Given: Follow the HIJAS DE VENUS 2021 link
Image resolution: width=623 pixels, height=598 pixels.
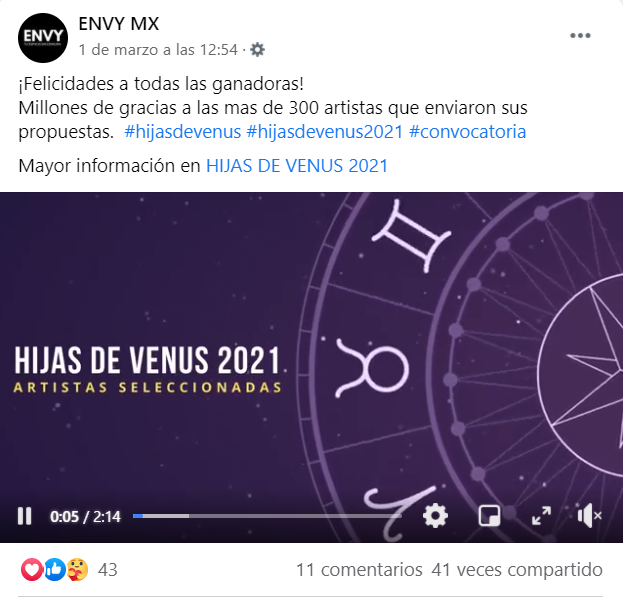Looking at the screenshot, I should 296,166.
